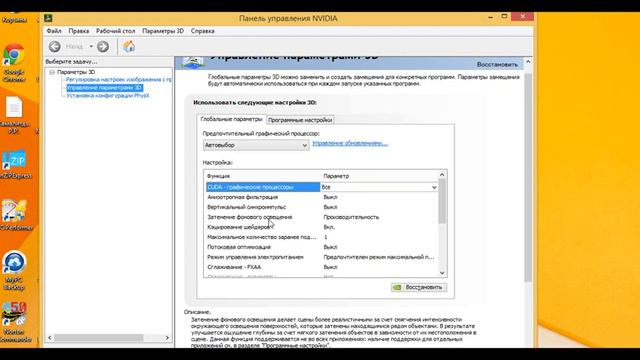Select the Вертикальный синхроимпульс row
Image resolution: width=640 pixels, height=360 pixels.
(x=322, y=207)
